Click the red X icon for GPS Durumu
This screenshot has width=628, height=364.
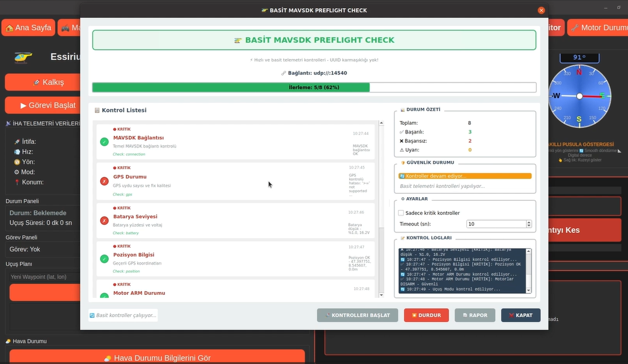[x=104, y=181]
